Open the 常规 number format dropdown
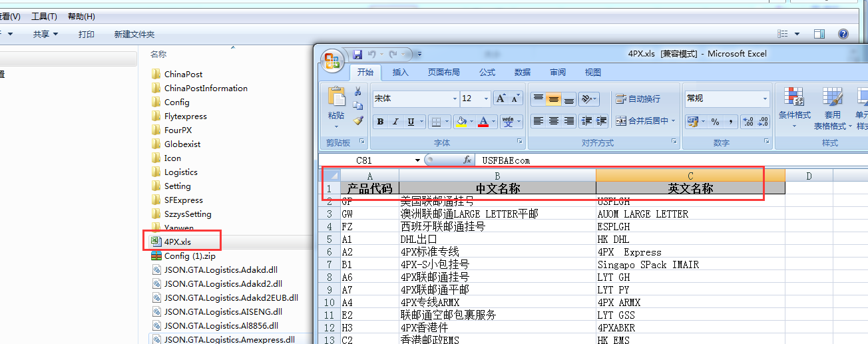 pyautogui.click(x=765, y=98)
